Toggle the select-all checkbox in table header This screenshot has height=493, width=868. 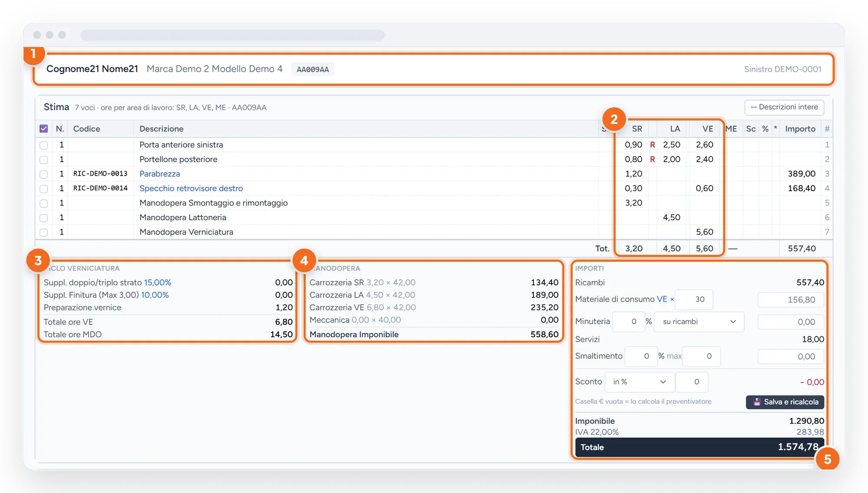44,129
